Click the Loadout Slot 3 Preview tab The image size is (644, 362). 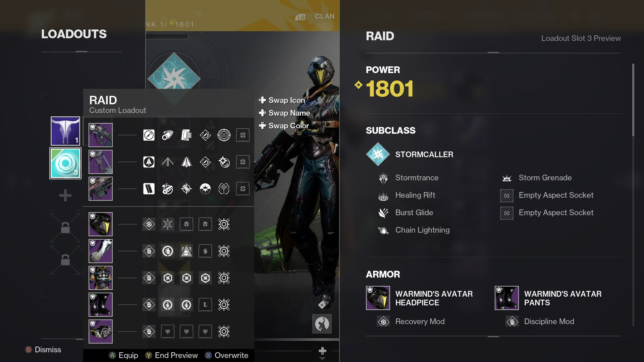tap(581, 38)
